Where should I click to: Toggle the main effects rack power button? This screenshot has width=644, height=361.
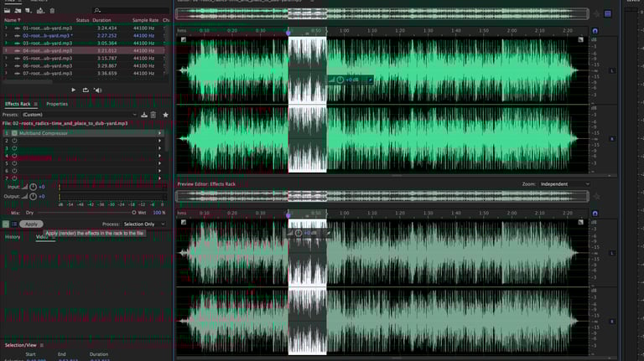click(x=7, y=224)
